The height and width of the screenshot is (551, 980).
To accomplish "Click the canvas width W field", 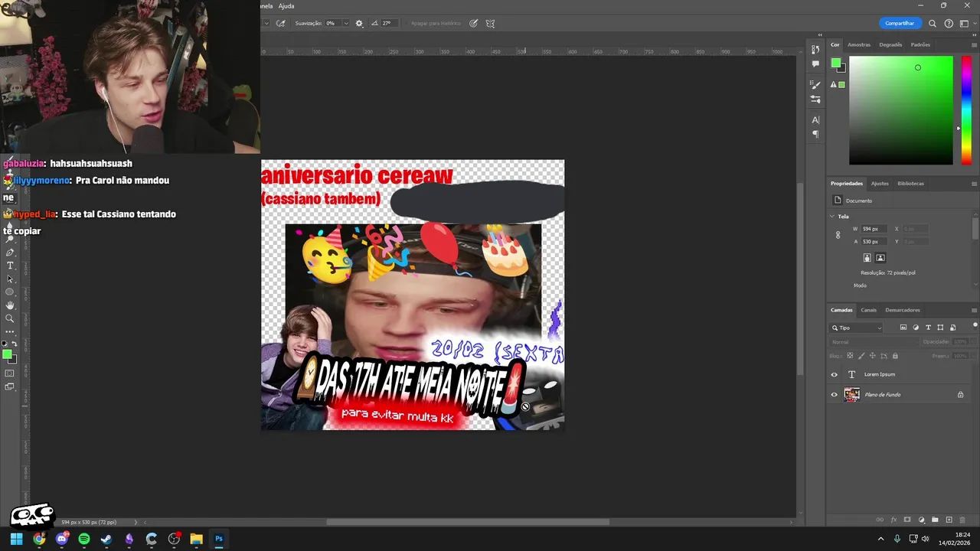I will (874, 229).
